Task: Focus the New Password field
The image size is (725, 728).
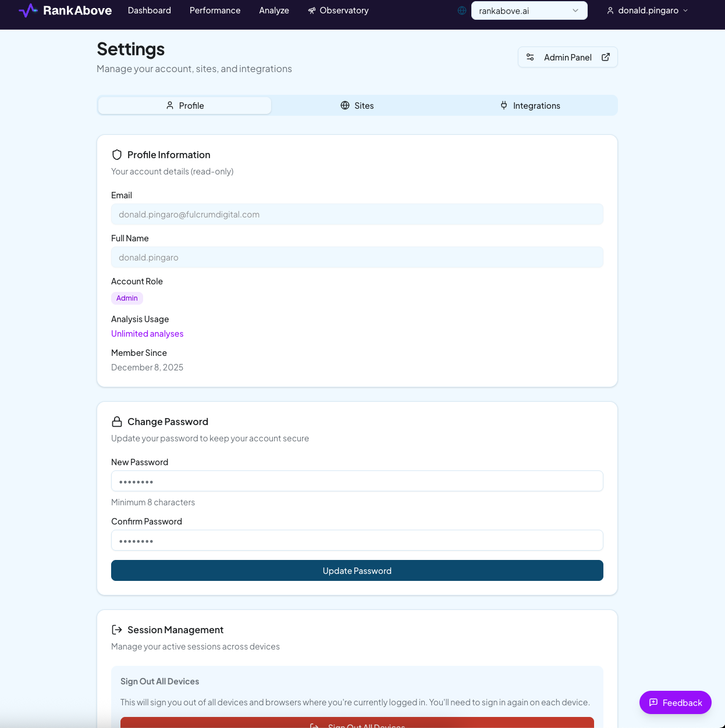Action: tap(357, 481)
